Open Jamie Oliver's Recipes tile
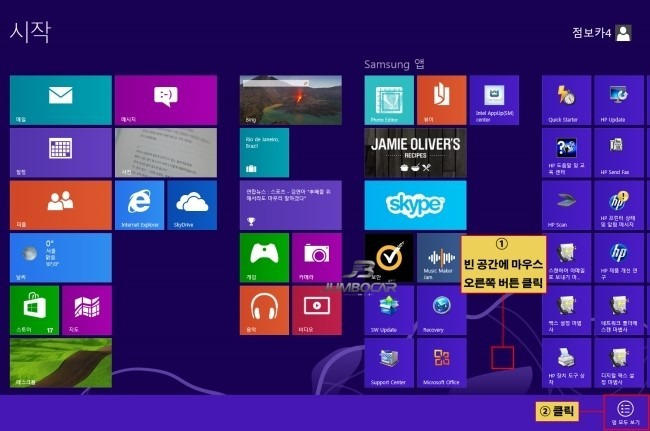650x431 pixels. coord(415,153)
